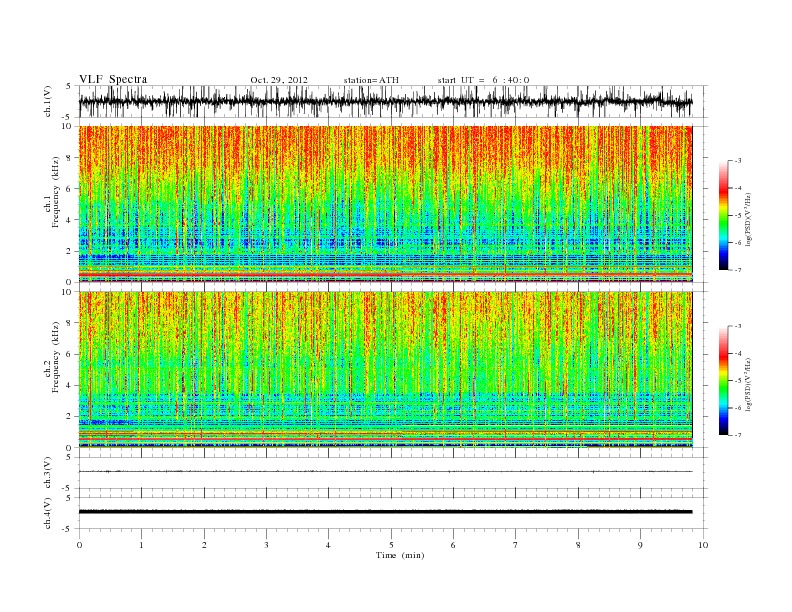This screenshot has width=792, height=612.
Task: Click the "VLF Spectra" plot title
Action: [x=113, y=79]
